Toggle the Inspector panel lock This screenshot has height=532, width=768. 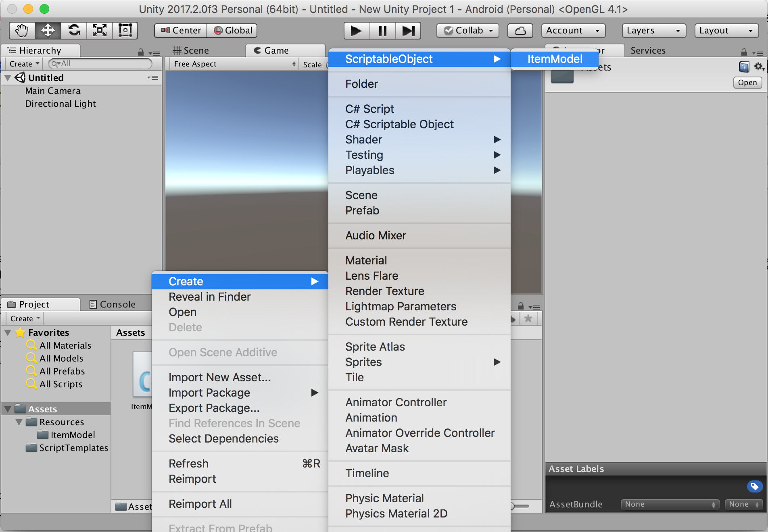744,52
